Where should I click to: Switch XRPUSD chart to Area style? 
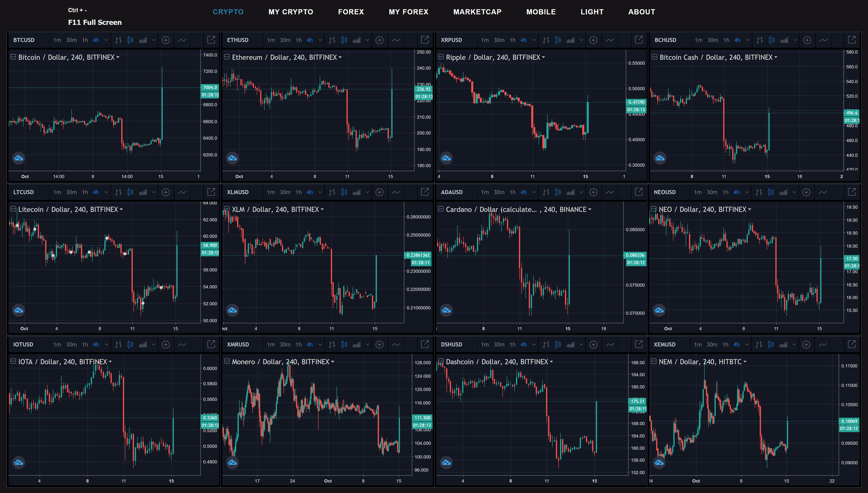coord(571,40)
